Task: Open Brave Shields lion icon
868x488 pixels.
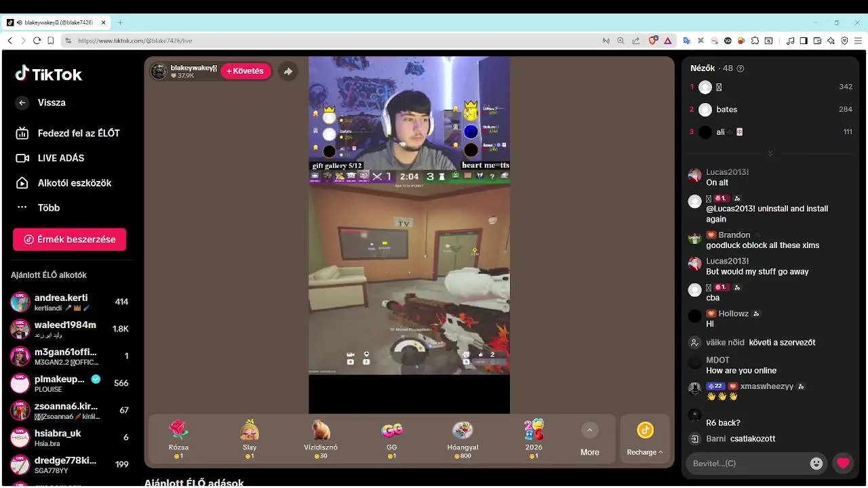Action: 653,41
